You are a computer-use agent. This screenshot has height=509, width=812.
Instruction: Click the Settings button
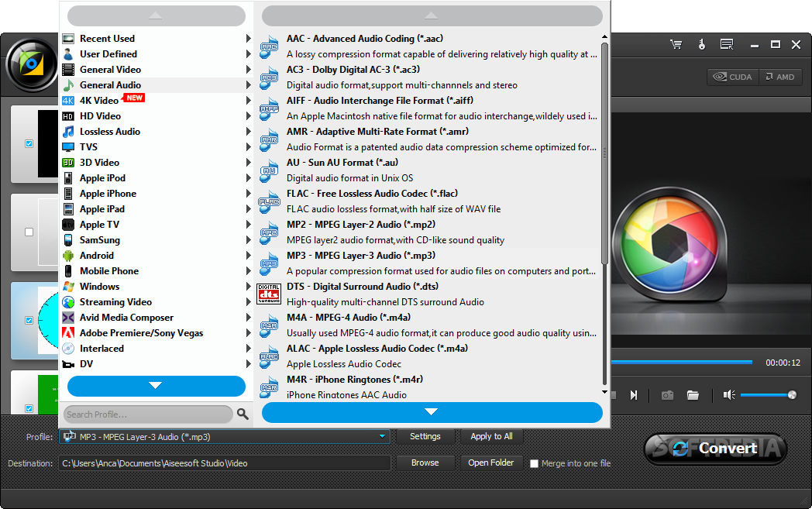pos(425,436)
